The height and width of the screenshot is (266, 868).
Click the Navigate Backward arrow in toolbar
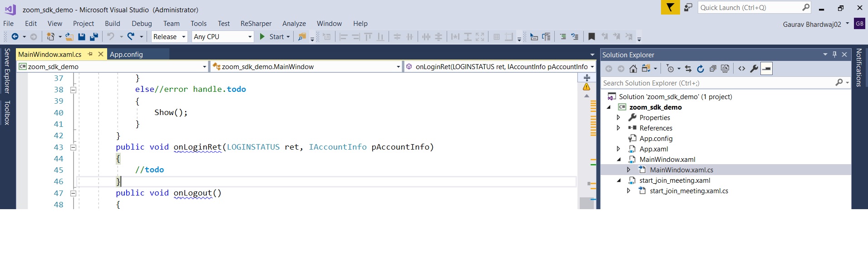[x=15, y=37]
